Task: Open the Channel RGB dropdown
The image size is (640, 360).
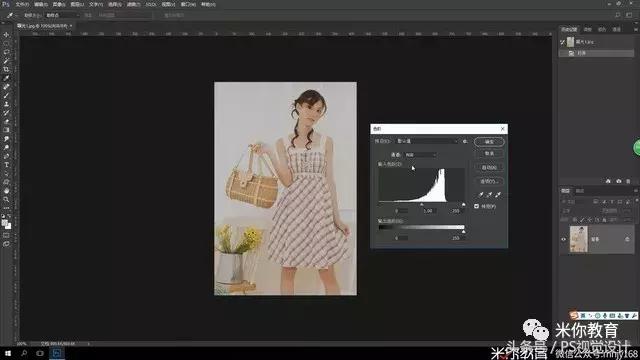Action: click(x=420, y=155)
